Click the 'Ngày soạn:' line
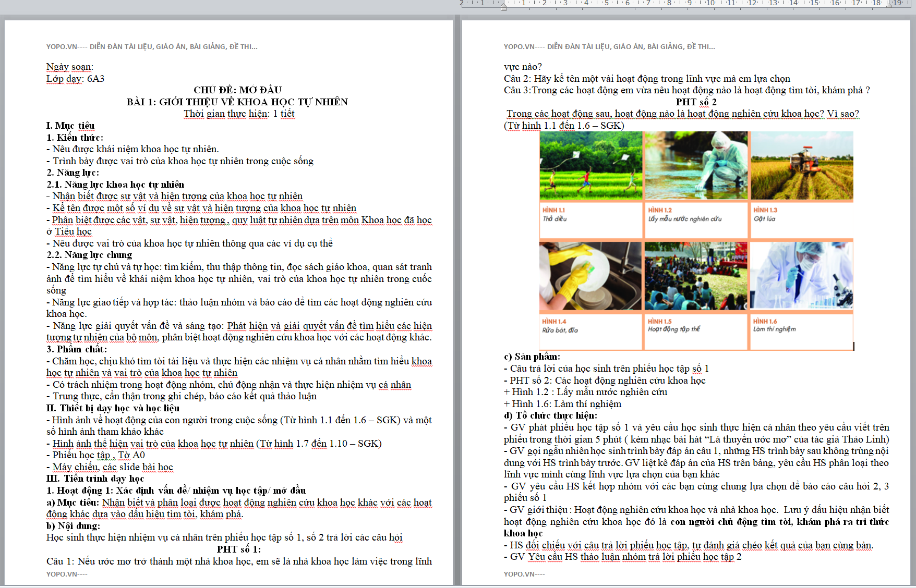This screenshot has height=588, width=916. (x=70, y=67)
